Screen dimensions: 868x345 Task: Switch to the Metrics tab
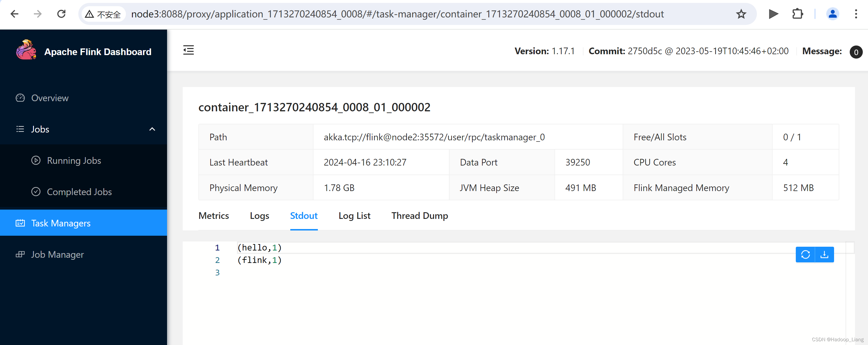point(214,216)
